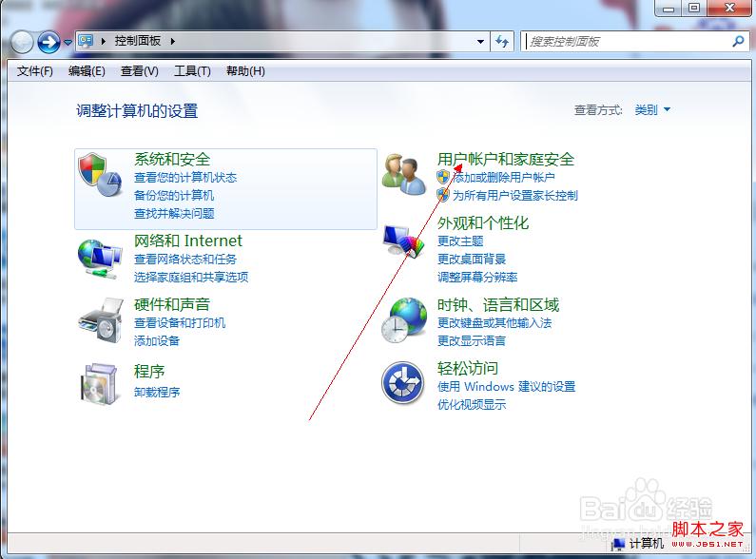Click 选择家庭组和共享选项 link
The height and width of the screenshot is (559, 756).
click(191, 277)
